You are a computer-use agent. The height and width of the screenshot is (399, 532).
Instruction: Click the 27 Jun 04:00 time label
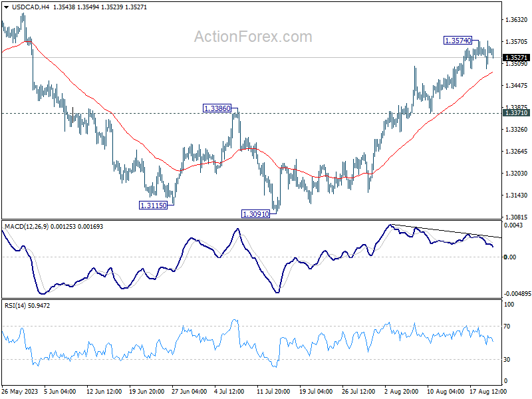click(190, 392)
